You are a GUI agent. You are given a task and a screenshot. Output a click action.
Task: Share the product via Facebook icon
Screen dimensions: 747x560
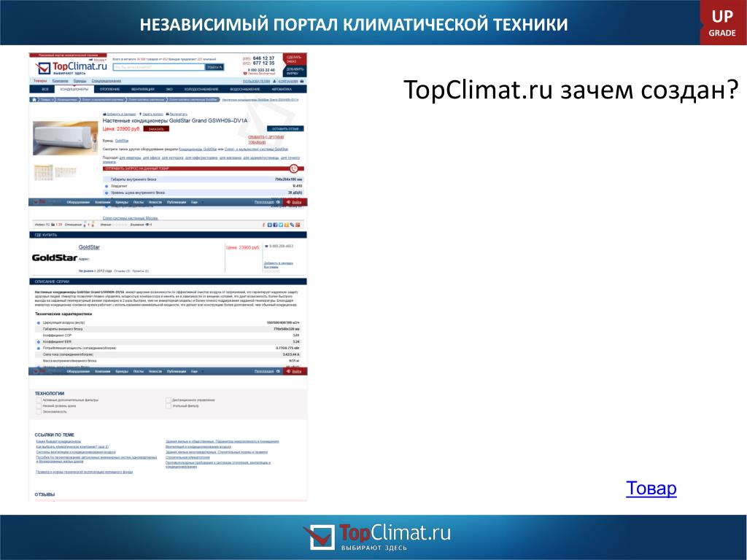(x=275, y=225)
